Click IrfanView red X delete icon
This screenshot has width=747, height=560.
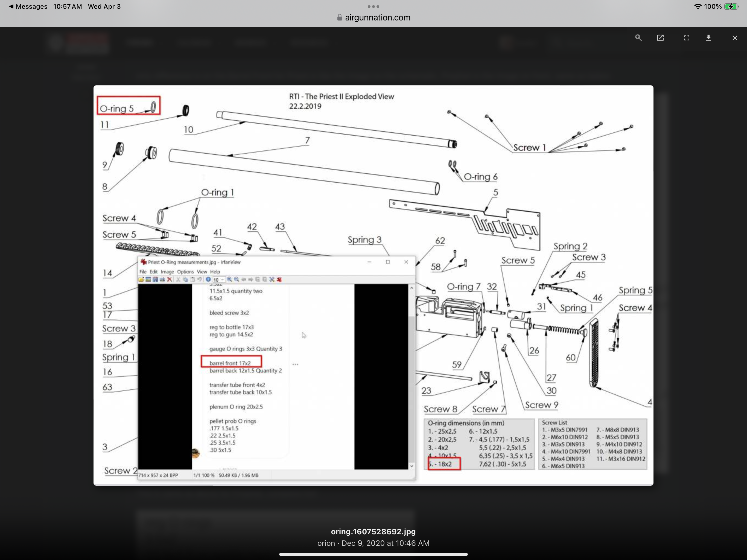coord(170,279)
